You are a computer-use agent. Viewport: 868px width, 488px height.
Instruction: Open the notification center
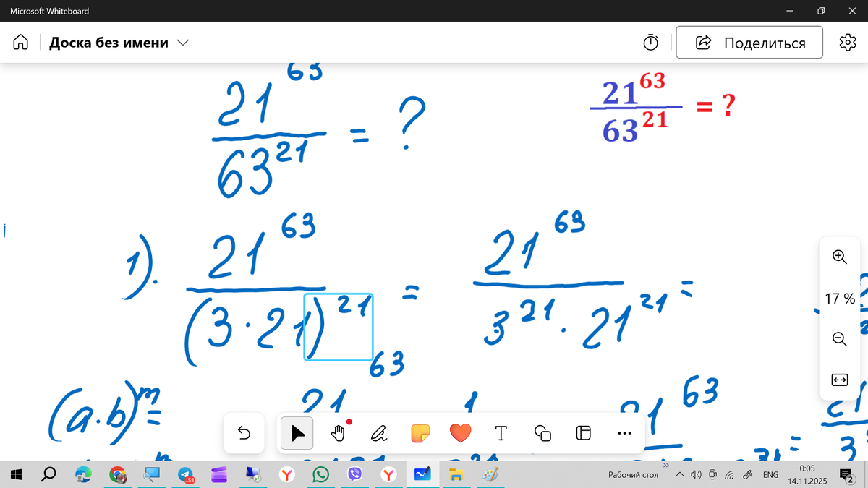tap(846, 474)
